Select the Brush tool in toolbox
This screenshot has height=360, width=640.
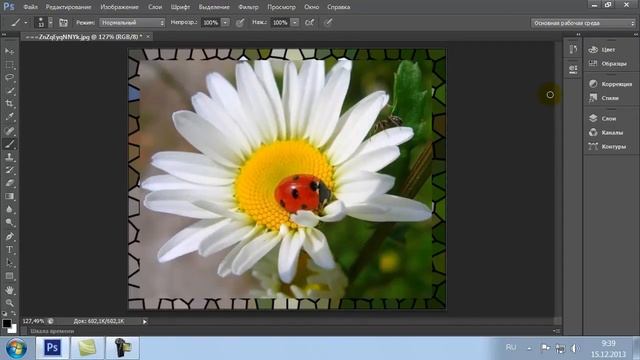click(x=9, y=144)
